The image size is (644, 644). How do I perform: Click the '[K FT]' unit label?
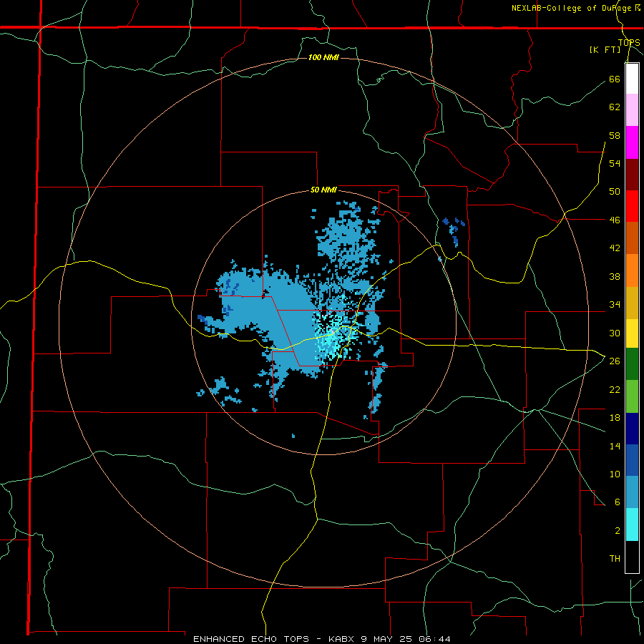point(605,49)
